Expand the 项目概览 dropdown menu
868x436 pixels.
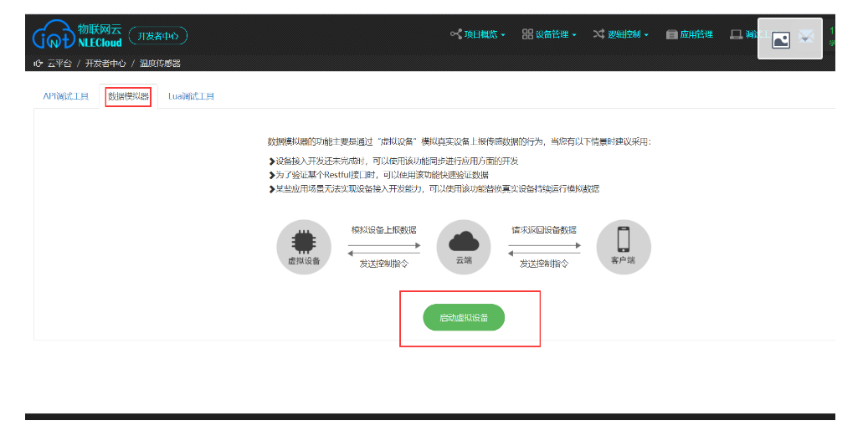tap(478, 34)
